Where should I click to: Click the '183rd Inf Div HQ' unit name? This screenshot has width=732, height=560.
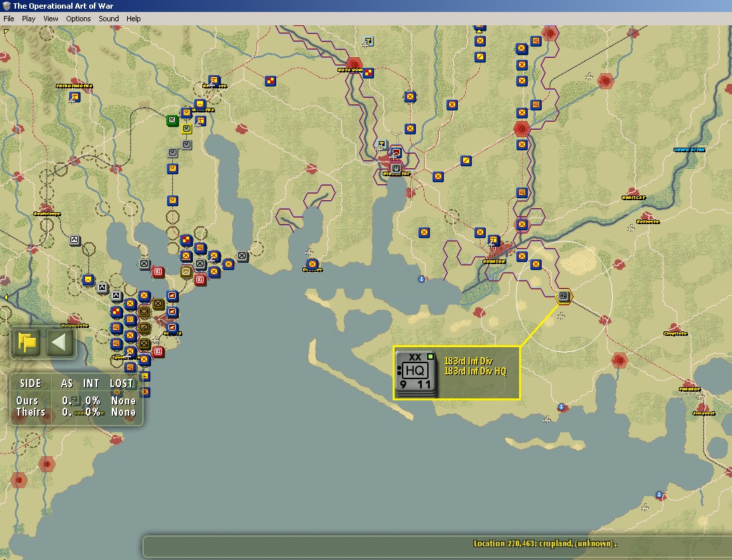(475, 371)
